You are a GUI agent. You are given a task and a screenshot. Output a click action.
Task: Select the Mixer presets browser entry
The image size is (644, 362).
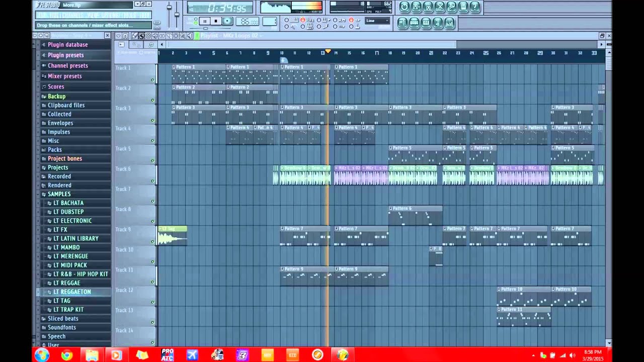[x=64, y=76]
